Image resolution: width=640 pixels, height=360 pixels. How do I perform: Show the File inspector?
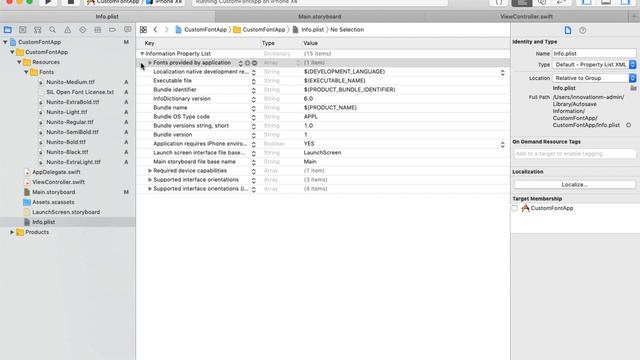click(568, 30)
